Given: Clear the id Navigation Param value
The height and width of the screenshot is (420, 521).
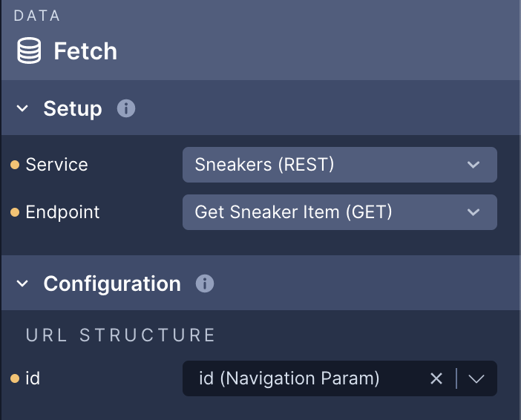Looking at the screenshot, I should click(436, 378).
